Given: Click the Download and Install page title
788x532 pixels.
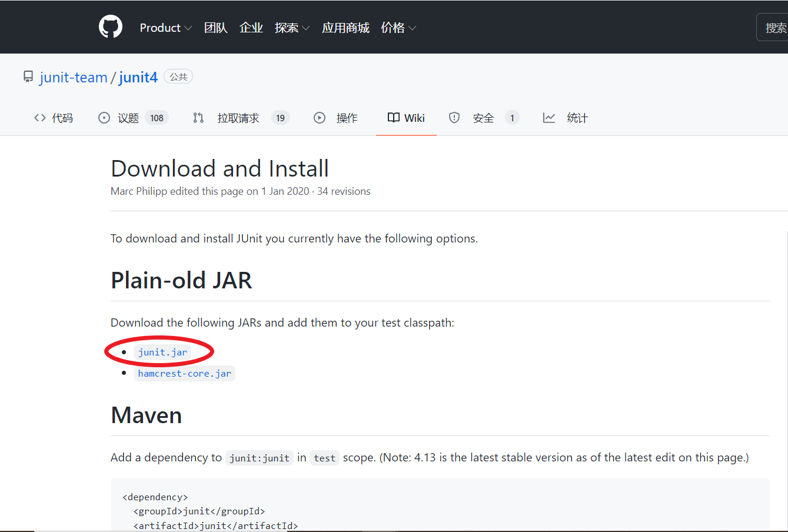Looking at the screenshot, I should tap(220, 169).
